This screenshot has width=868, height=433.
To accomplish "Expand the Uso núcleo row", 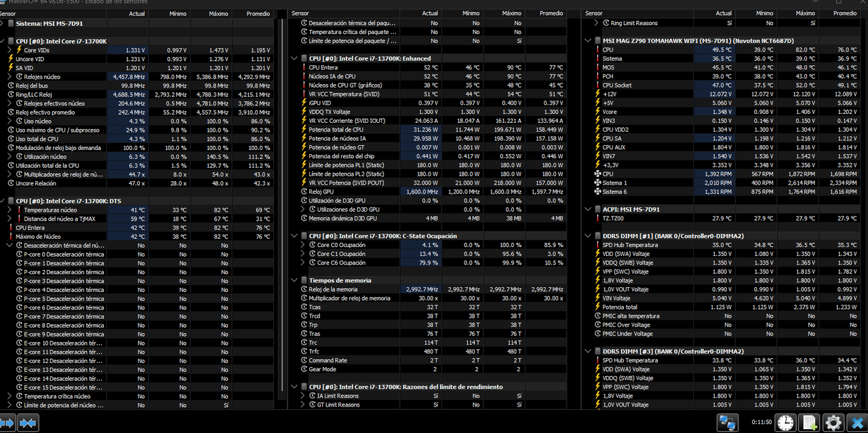I will [9, 121].
